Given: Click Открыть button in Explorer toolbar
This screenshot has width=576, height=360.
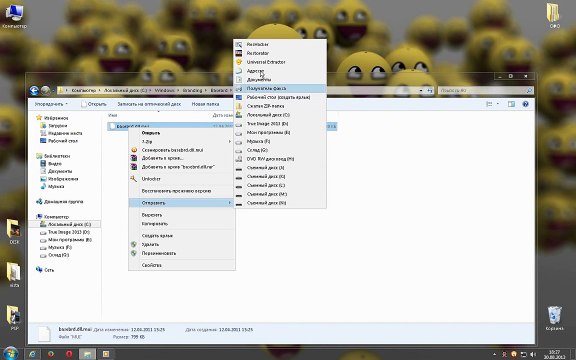Looking at the screenshot, I should tap(94, 104).
